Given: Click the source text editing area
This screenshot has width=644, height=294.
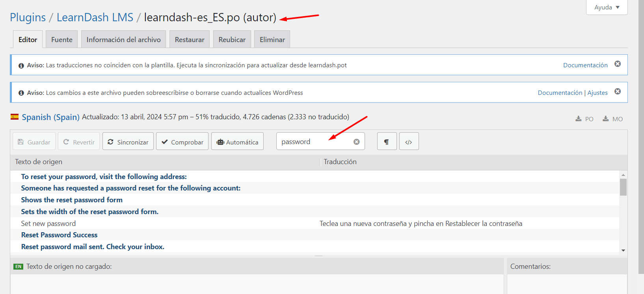Looking at the screenshot, I should click(x=257, y=284).
